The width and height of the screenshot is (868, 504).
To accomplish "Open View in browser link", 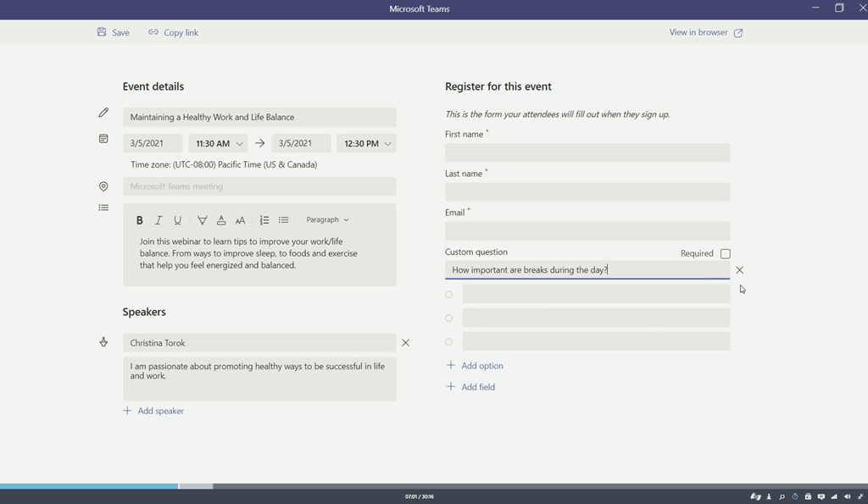I will (x=705, y=32).
